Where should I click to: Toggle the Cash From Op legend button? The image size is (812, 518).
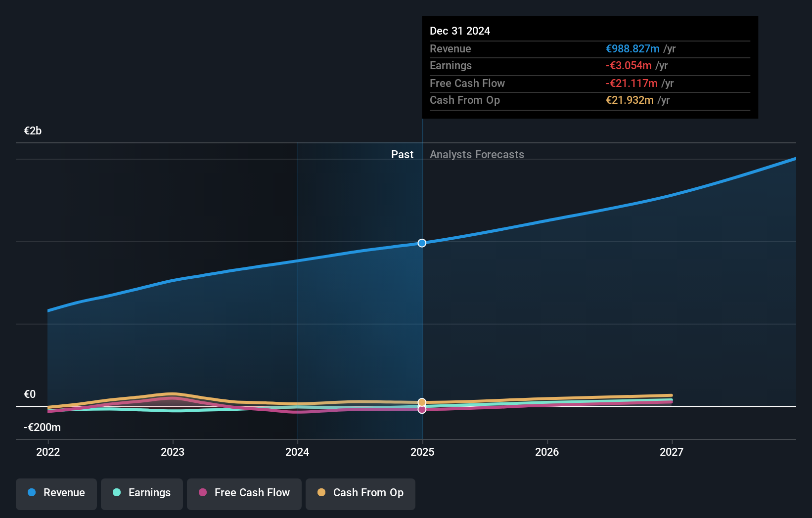(361, 494)
